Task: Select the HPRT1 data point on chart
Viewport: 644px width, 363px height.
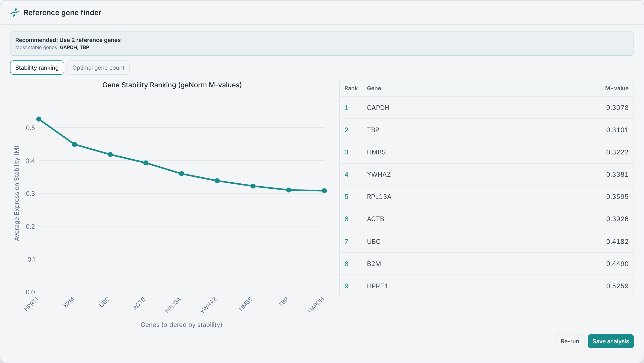Action: click(x=39, y=119)
